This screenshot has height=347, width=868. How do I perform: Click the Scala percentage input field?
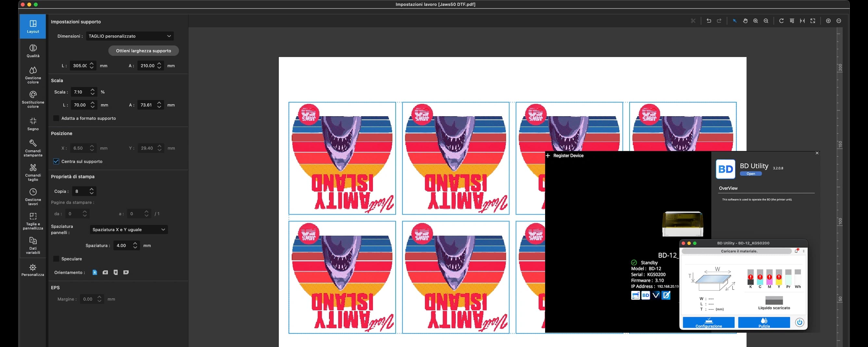tap(80, 92)
